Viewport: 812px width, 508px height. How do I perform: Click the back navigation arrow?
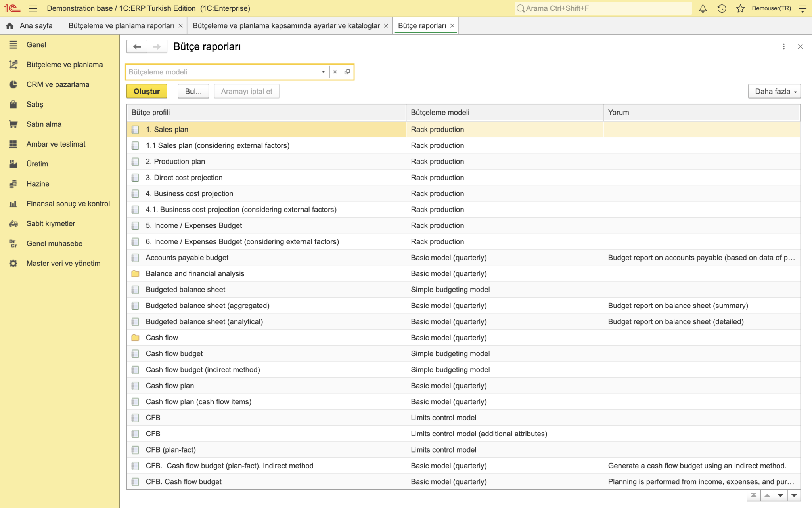(x=137, y=47)
